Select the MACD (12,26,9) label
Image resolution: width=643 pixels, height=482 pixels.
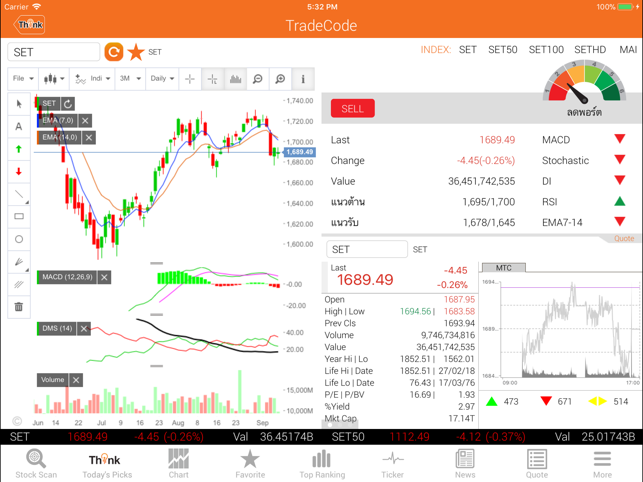[67, 277]
